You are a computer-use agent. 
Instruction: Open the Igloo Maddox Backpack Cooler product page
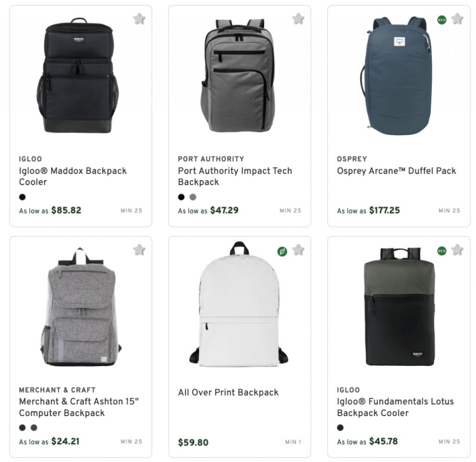tap(73, 176)
